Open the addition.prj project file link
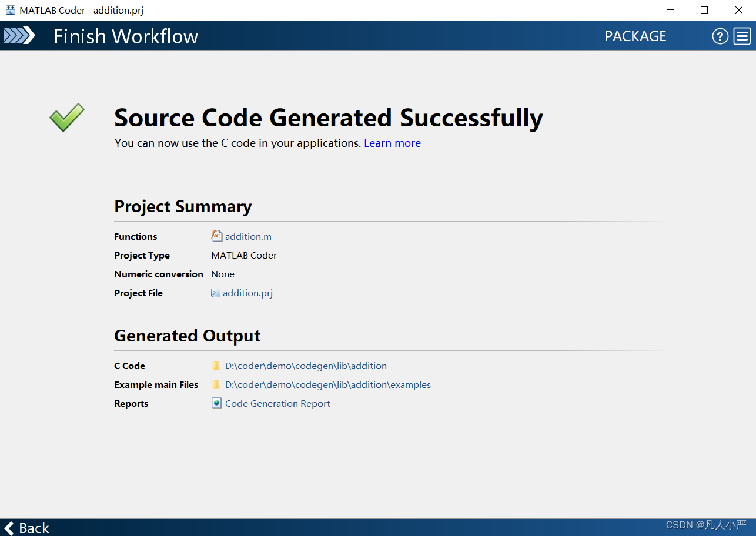 coord(247,293)
